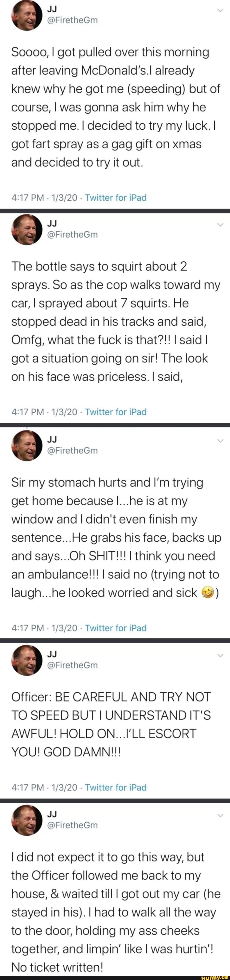Open chevron menu on "Officer: BE CAREFUL" tweet
The height and width of the screenshot is (980, 230).
[x=221, y=655]
